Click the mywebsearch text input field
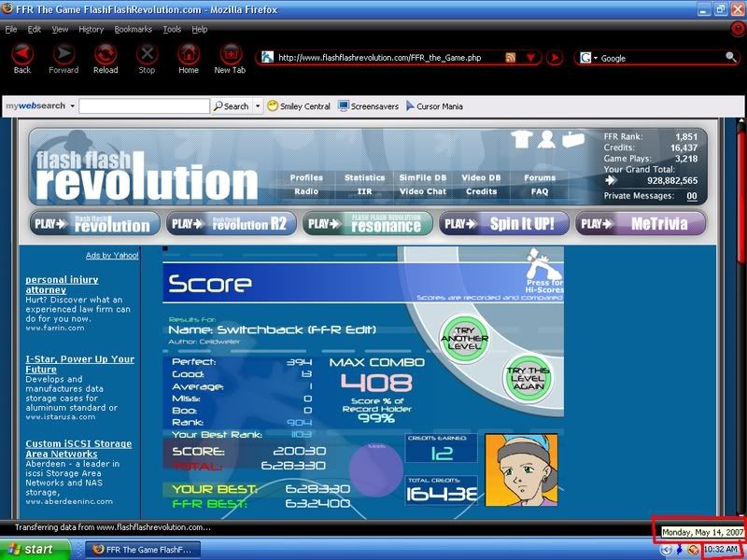 coord(143,106)
